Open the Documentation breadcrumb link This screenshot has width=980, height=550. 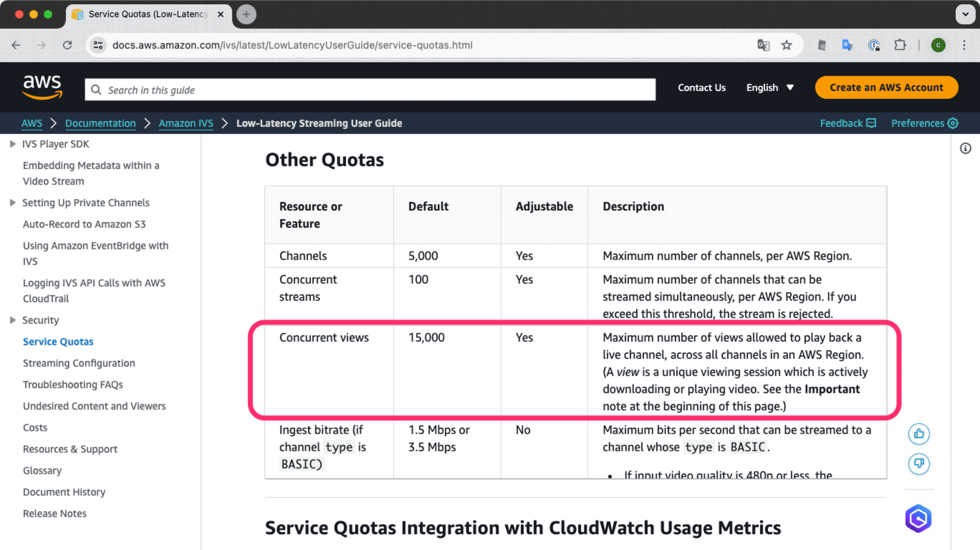coord(100,123)
